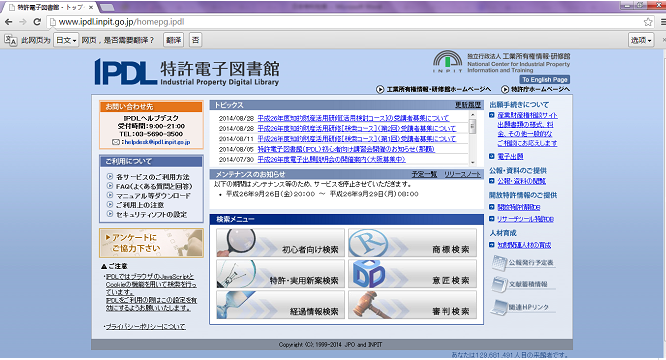Open the 日文 language dropdown
This screenshot has height=360, width=666.
coord(66,40)
